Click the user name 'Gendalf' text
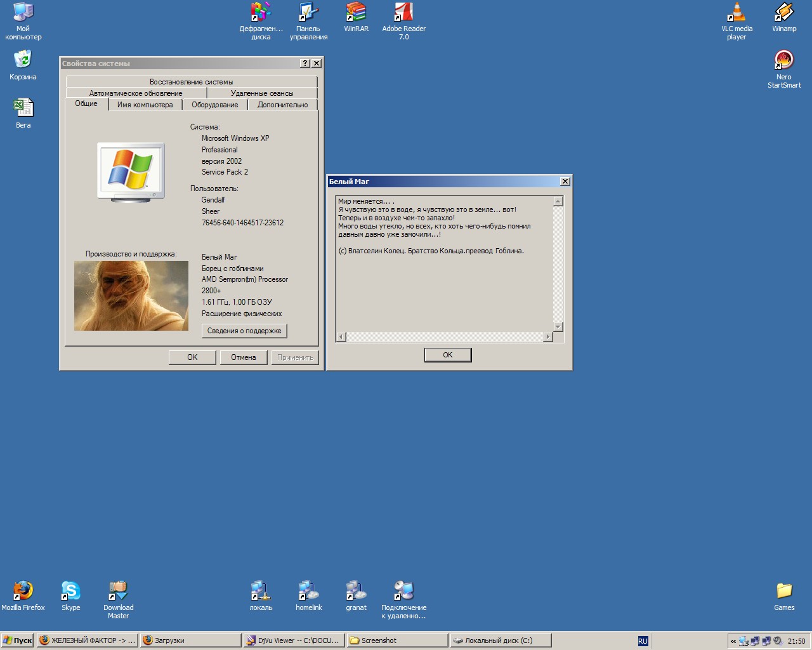Image resolution: width=812 pixels, height=650 pixels. click(x=213, y=200)
